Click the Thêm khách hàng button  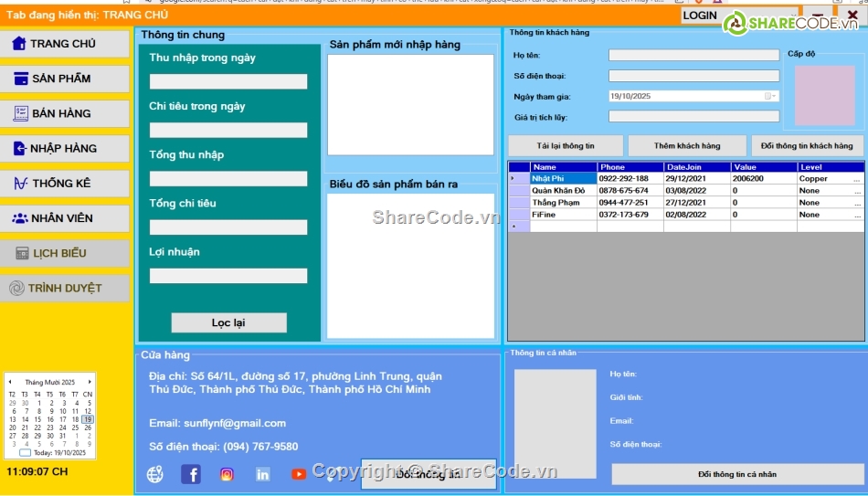click(687, 146)
